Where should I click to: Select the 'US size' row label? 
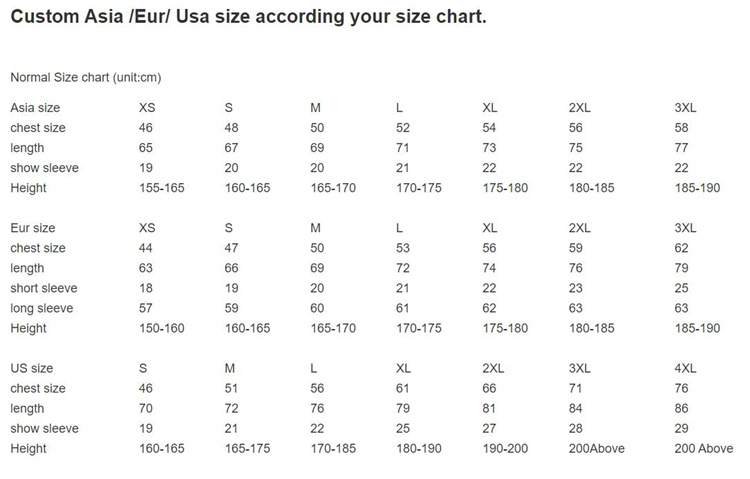[x=32, y=368]
